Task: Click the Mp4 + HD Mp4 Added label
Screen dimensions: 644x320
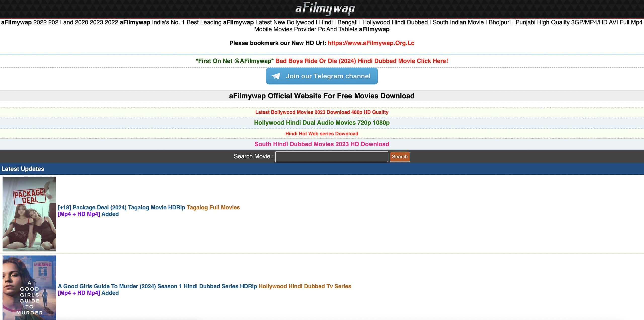Action: point(88,214)
